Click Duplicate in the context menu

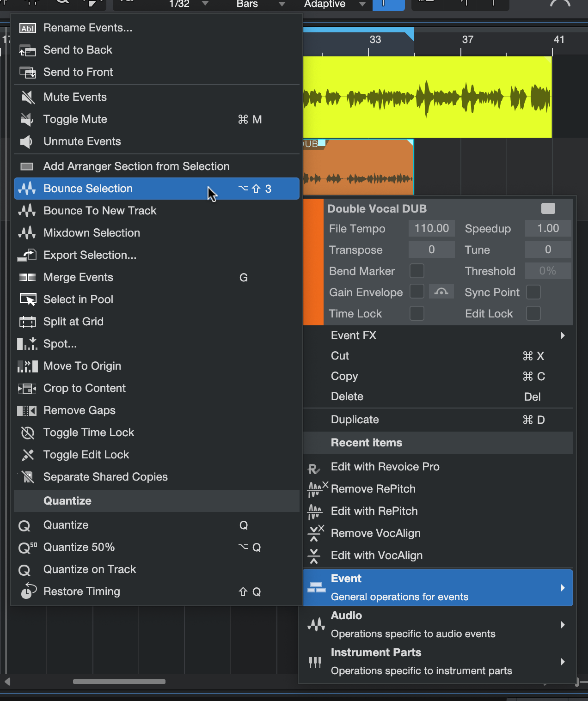[355, 420]
